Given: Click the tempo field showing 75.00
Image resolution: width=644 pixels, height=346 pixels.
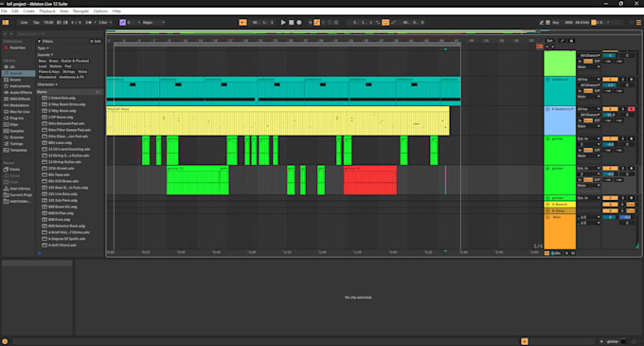Looking at the screenshot, I should [x=48, y=23].
